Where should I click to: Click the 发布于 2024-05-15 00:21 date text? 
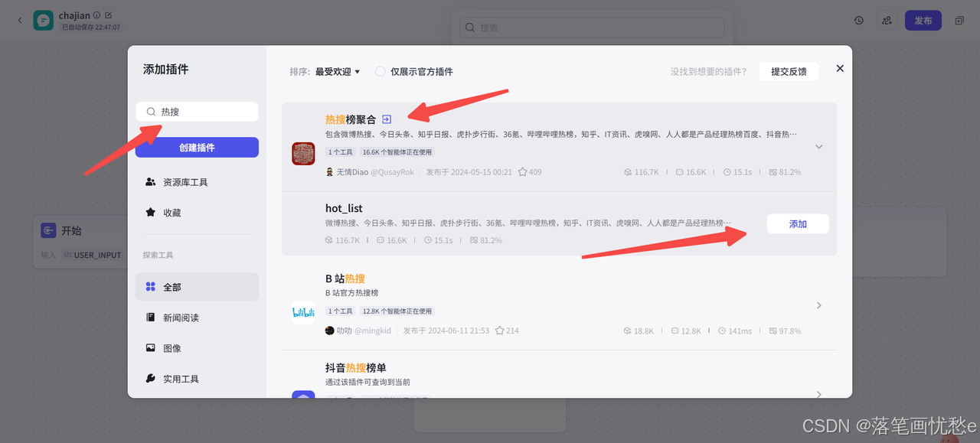469,172
